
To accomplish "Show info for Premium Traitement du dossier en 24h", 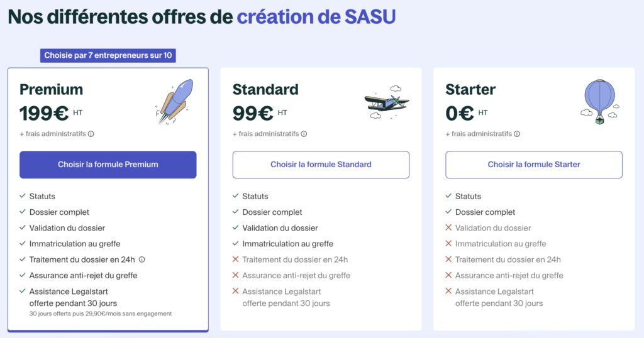I will (x=142, y=259).
